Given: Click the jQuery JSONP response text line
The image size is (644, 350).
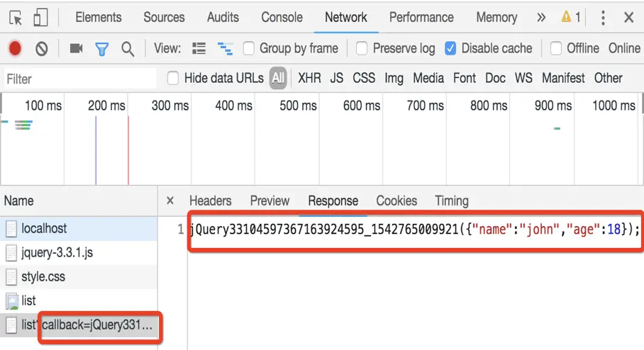Looking at the screenshot, I should 415,229.
